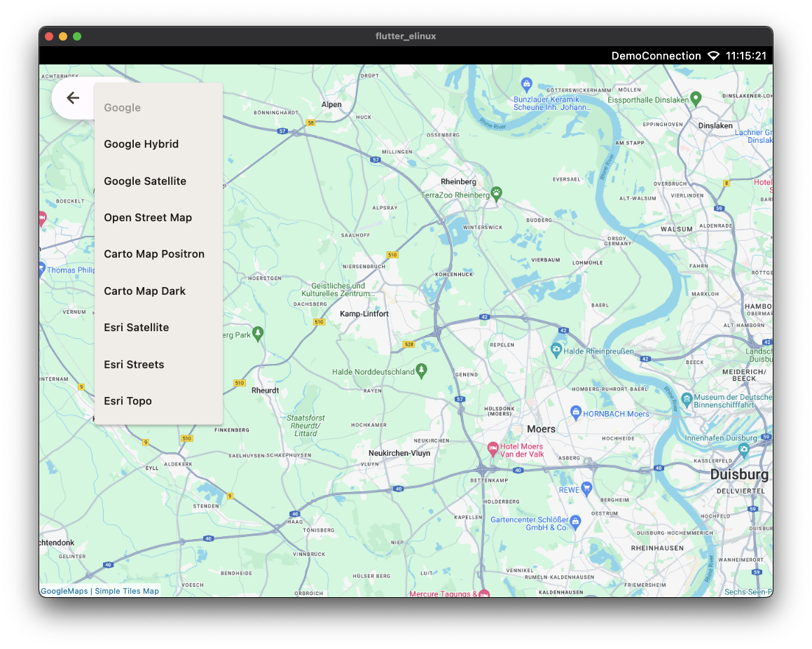The image size is (812, 649).
Task: Tap the Museum der Deutschen Binnenschifffahrt marker
Action: [x=687, y=400]
